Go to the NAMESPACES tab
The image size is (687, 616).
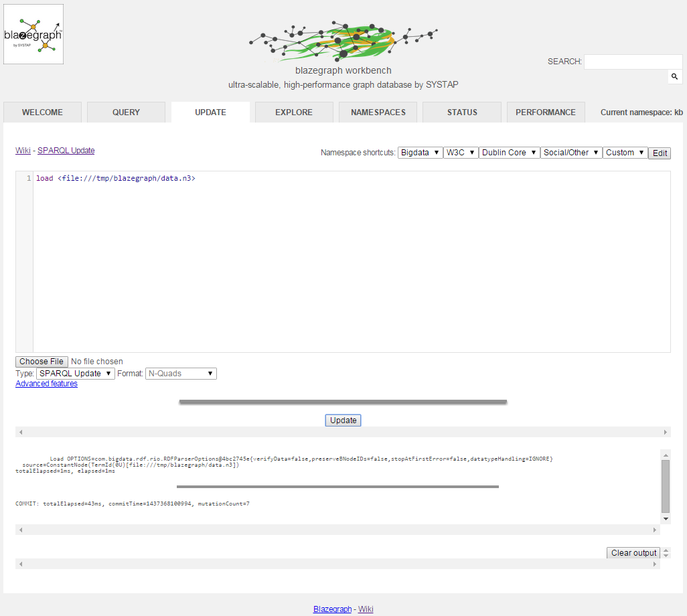pos(378,112)
